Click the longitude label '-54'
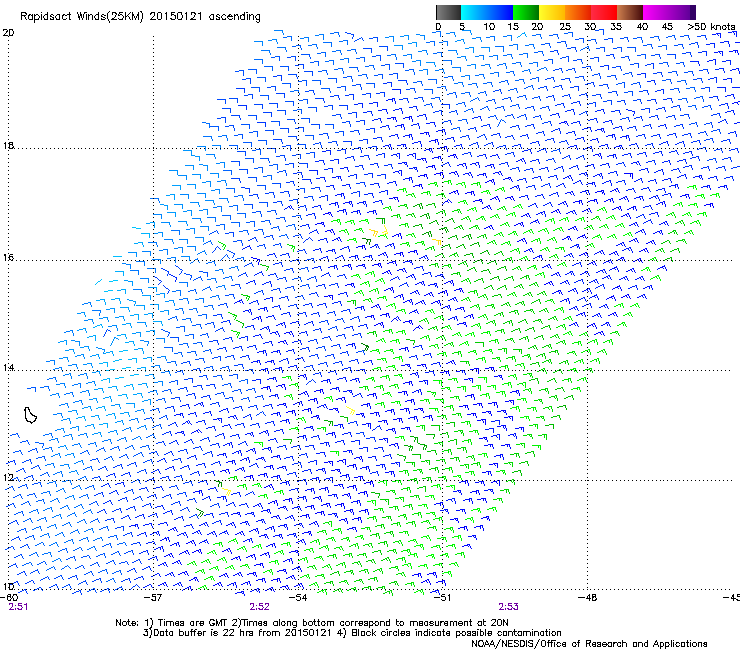 [297, 598]
